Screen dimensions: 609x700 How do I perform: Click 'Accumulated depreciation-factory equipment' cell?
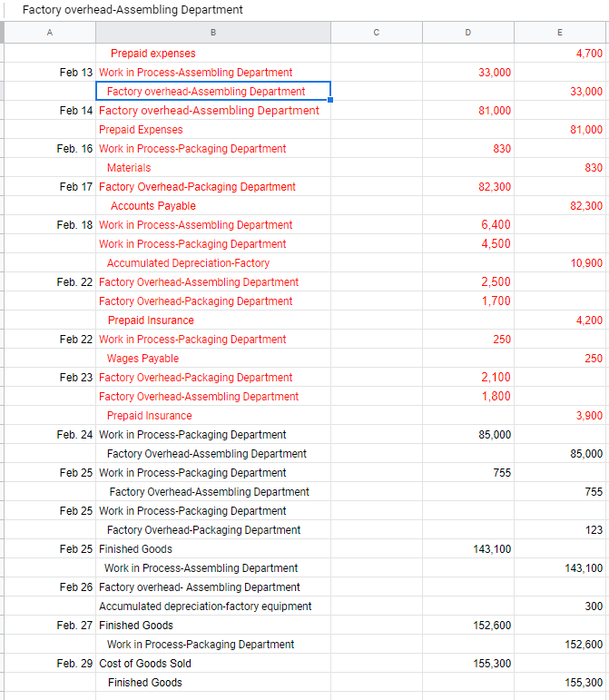click(213, 606)
